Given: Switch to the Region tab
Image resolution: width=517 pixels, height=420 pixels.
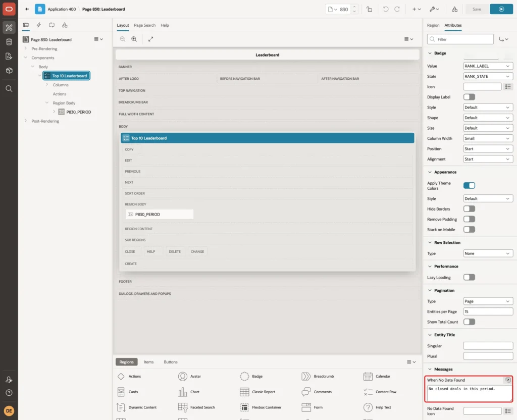Looking at the screenshot, I should click(x=433, y=25).
